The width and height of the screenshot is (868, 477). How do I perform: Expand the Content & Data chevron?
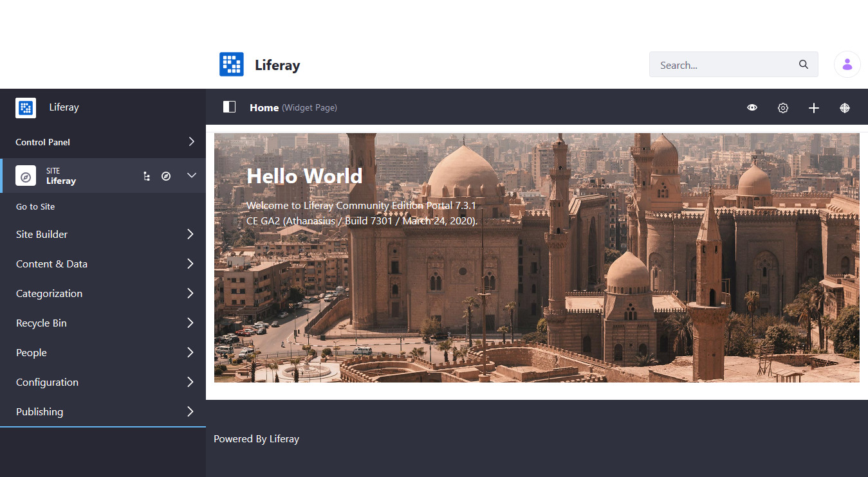(190, 264)
